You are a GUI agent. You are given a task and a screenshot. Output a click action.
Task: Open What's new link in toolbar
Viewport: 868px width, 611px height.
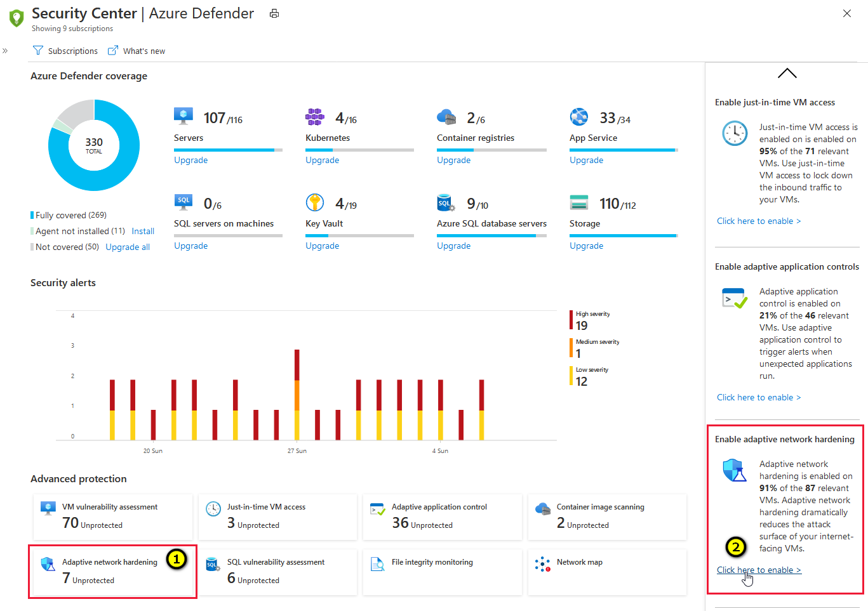pos(137,51)
